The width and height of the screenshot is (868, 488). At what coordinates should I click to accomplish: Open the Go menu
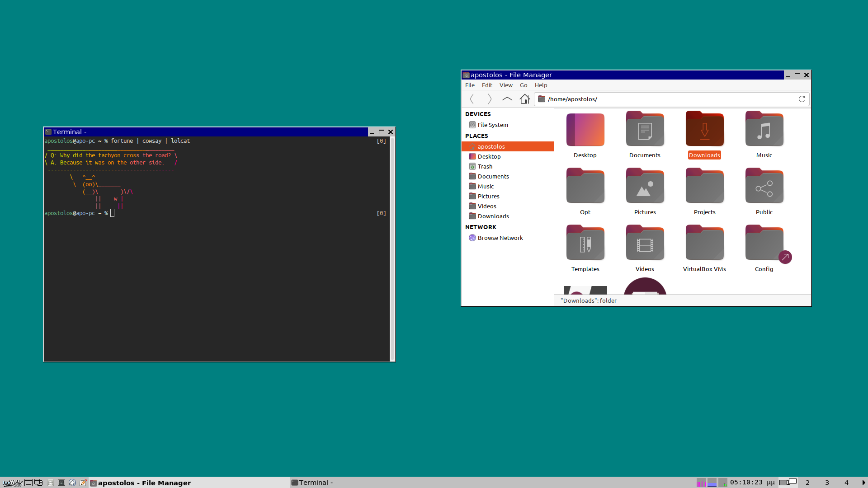tap(523, 85)
